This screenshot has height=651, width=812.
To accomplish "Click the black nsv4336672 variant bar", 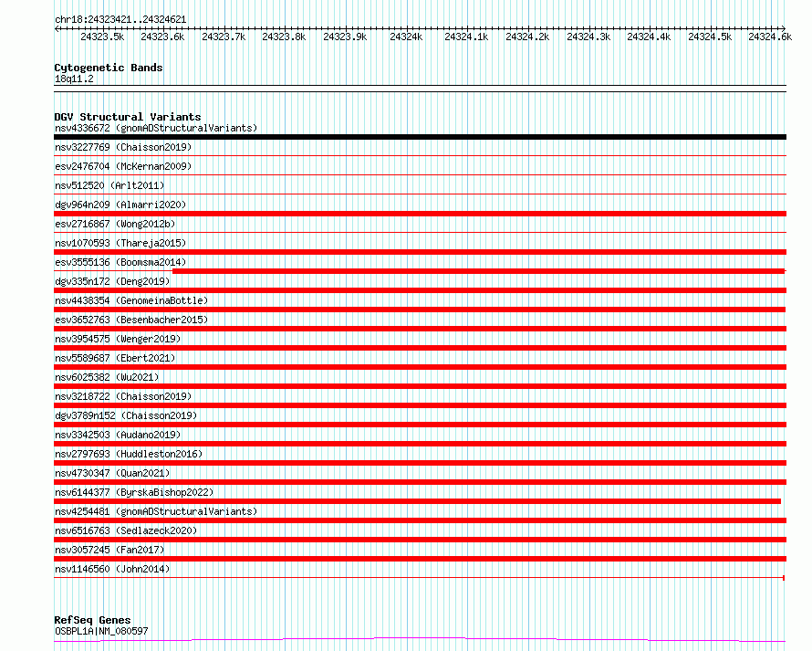I will pyautogui.click(x=420, y=137).
